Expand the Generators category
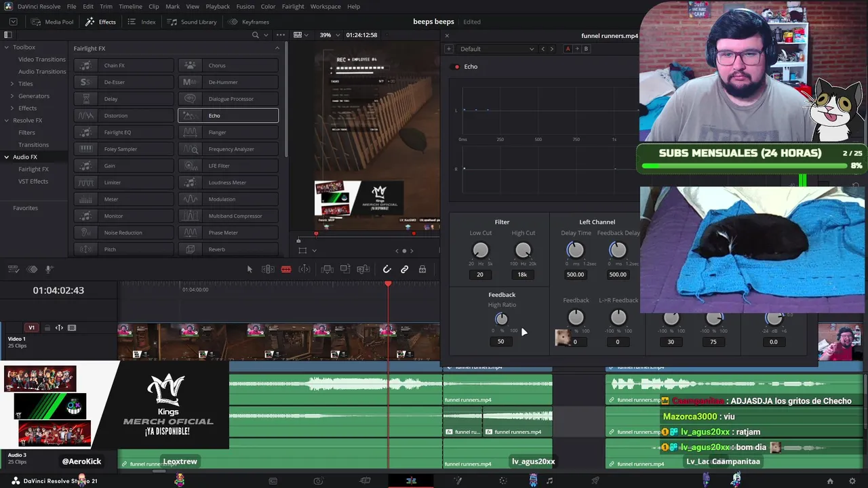 12,96
